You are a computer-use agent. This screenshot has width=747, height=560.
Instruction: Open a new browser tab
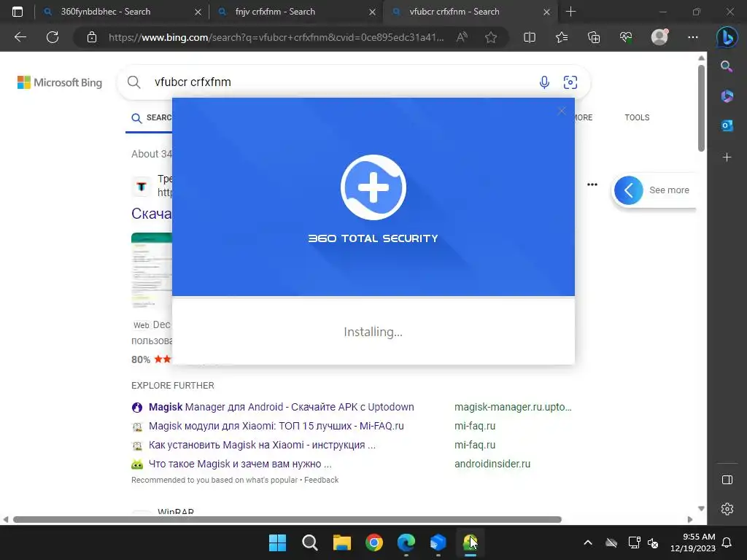(570, 12)
